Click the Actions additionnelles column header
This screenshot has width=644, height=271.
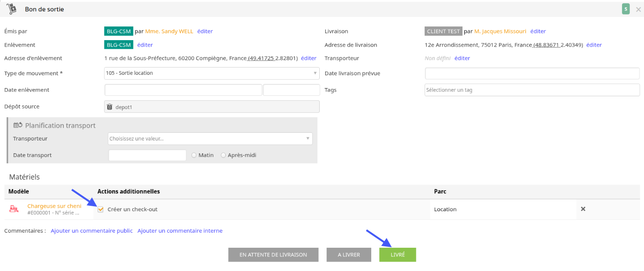[129, 192]
